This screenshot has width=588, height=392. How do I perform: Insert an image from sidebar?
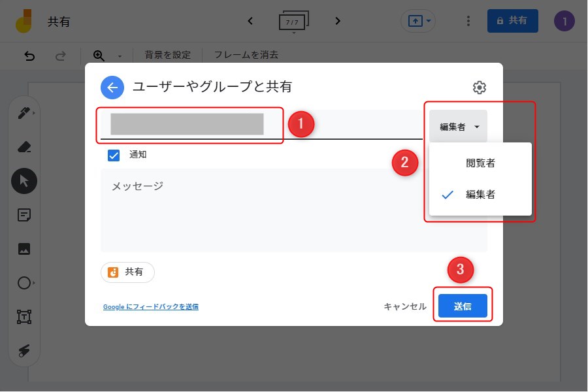click(x=24, y=249)
